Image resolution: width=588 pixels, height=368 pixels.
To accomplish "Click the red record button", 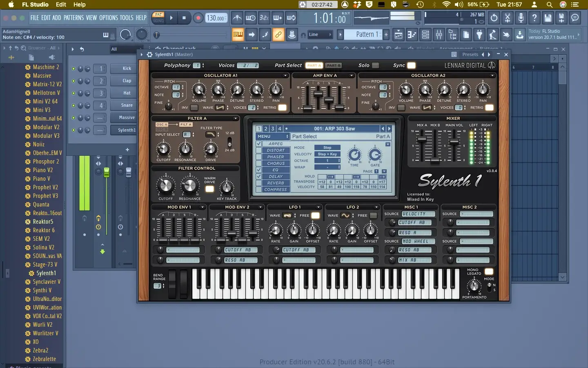I will point(198,18).
